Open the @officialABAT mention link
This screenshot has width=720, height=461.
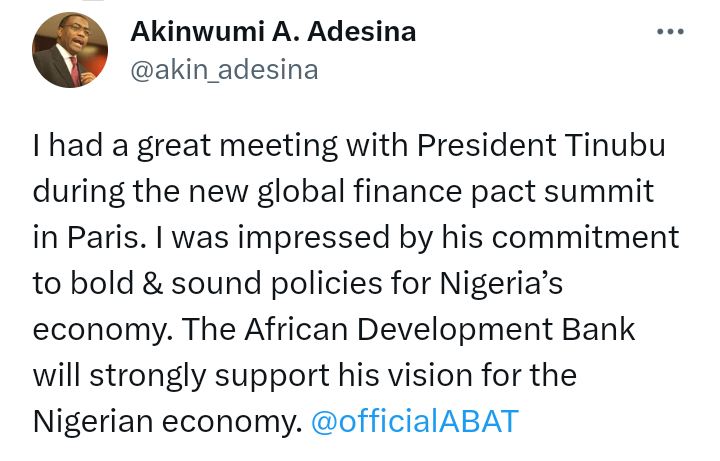coord(415,421)
